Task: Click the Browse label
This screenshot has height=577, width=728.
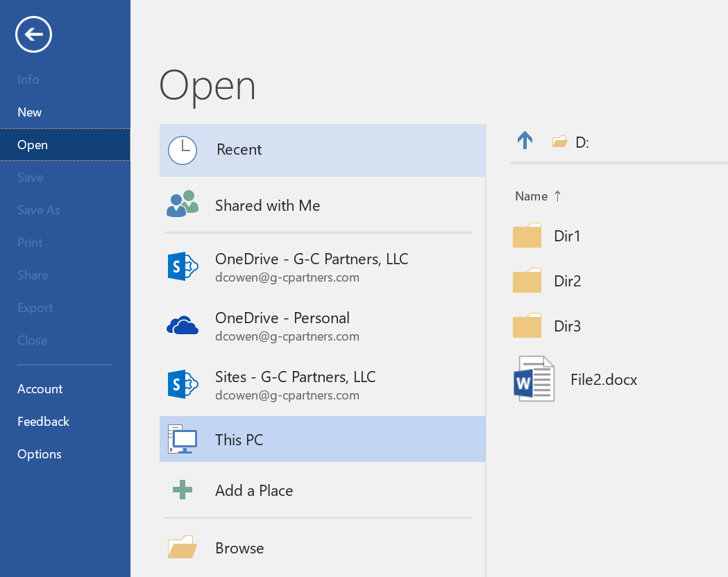Action: (x=239, y=549)
